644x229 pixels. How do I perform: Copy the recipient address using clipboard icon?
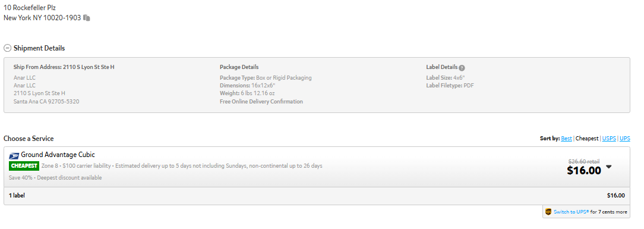tap(86, 18)
